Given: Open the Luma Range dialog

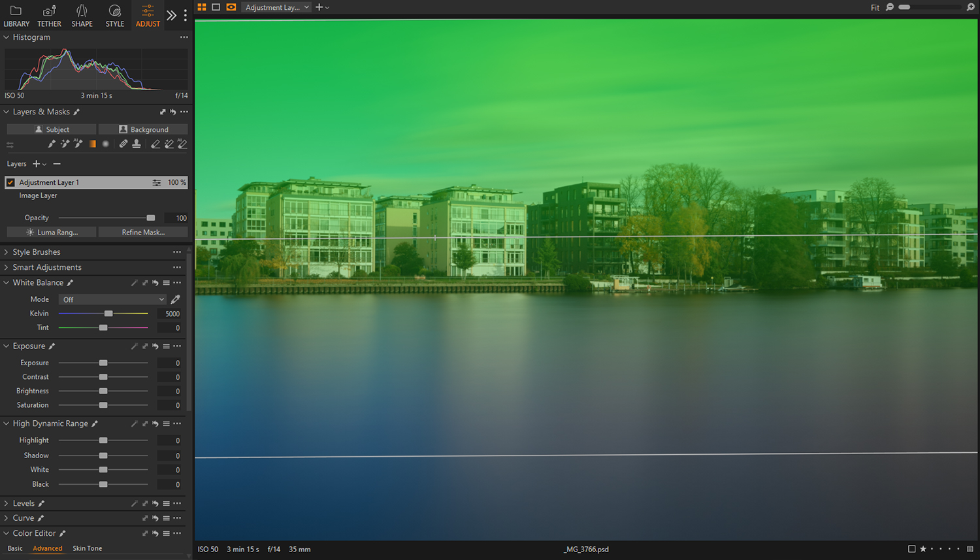Looking at the screenshot, I should click(x=52, y=232).
